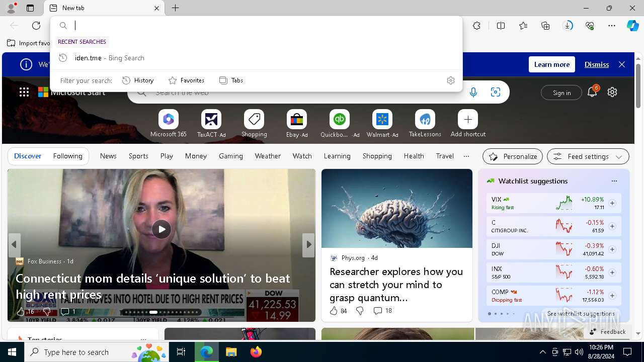Open the Money feed category
The image size is (644, 362).
click(196, 156)
